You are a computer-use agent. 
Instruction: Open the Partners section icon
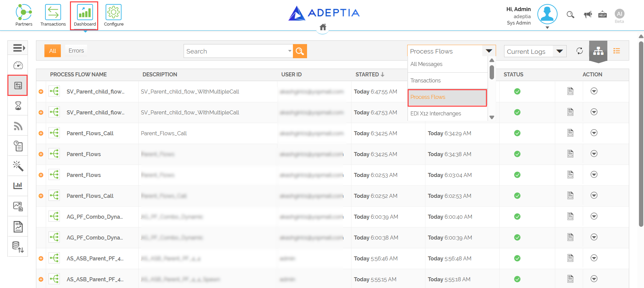[24, 12]
